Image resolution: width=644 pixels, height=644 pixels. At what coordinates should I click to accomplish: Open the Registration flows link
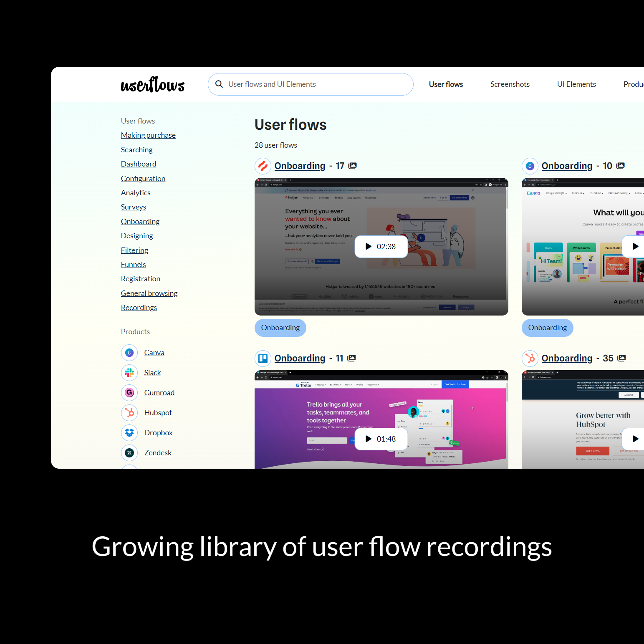point(141,279)
